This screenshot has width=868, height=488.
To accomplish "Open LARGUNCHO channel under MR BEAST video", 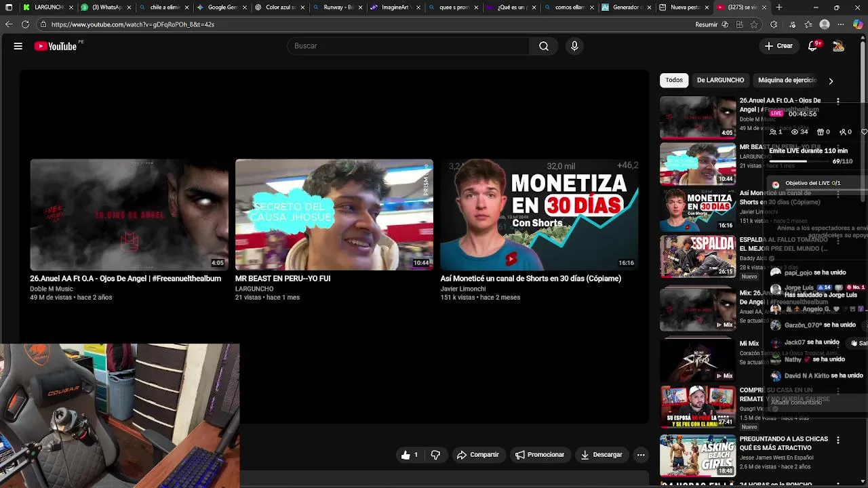I will point(254,289).
